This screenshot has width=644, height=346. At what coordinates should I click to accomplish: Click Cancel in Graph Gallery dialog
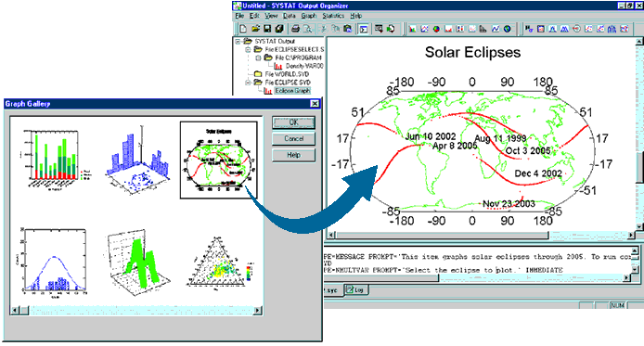(293, 139)
